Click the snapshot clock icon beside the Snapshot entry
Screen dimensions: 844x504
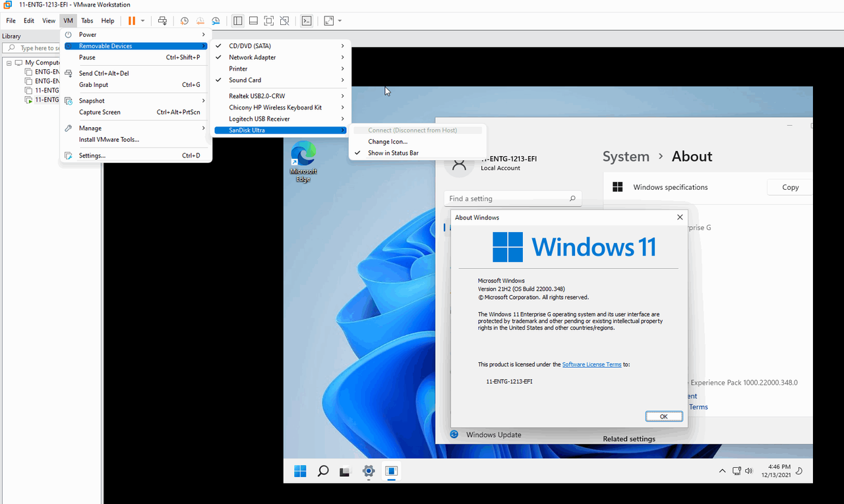pos(69,101)
